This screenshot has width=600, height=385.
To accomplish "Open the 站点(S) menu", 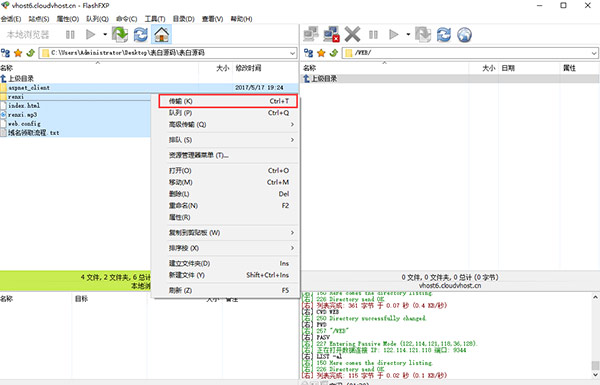I will [39, 19].
